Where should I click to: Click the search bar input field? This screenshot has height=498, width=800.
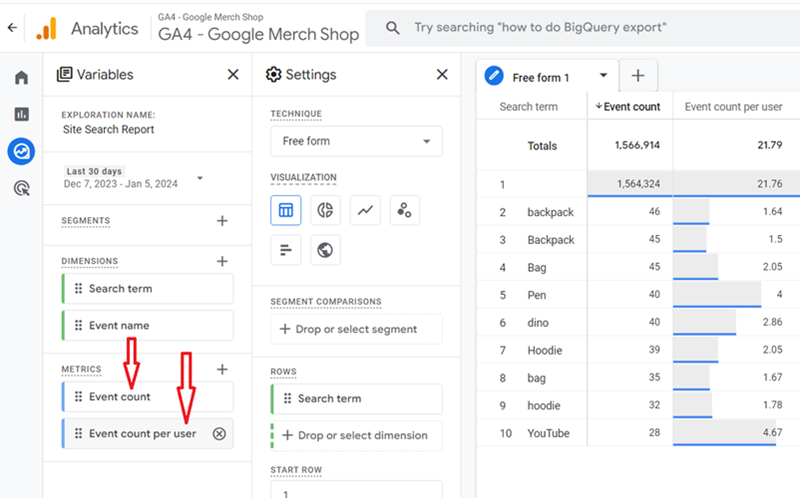click(582, 28)
